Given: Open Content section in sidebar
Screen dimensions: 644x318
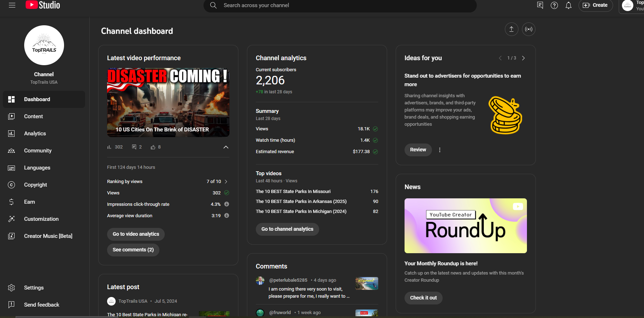Looking at the screenshot, I should (44, 116).
